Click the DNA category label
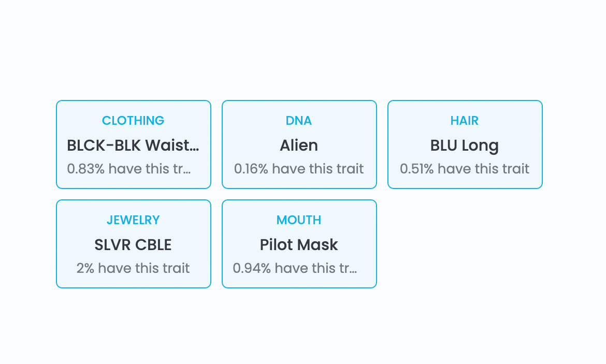 [299, 121]
